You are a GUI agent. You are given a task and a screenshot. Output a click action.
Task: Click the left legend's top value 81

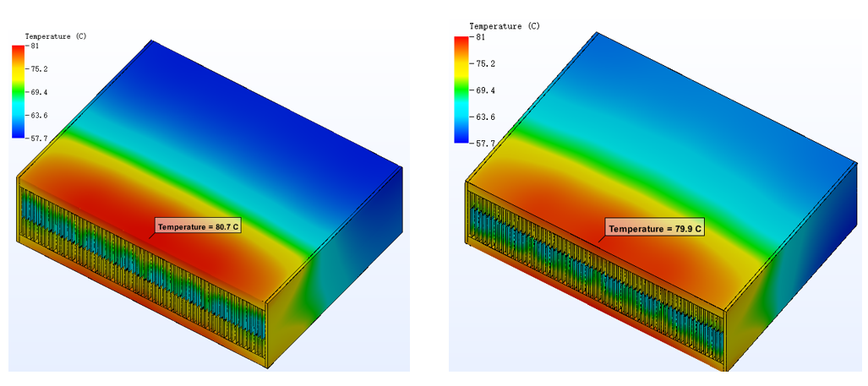point(35,46)
